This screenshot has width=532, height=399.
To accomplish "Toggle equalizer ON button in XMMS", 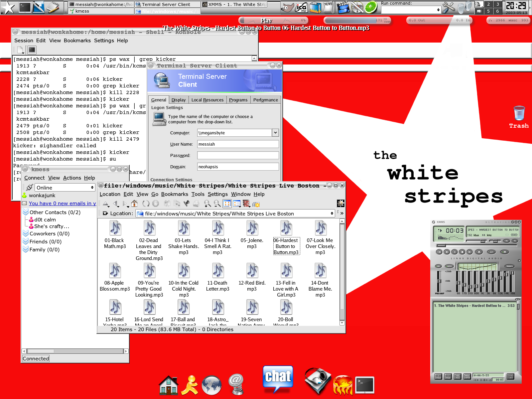I will coord(438,266).
